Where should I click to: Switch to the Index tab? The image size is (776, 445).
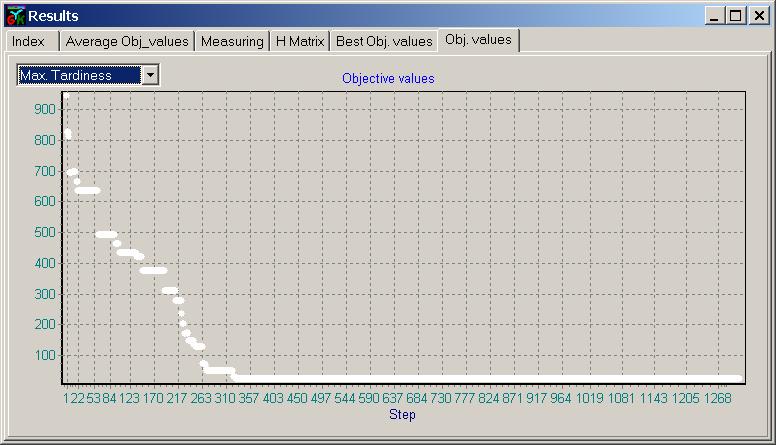[28, 42]
